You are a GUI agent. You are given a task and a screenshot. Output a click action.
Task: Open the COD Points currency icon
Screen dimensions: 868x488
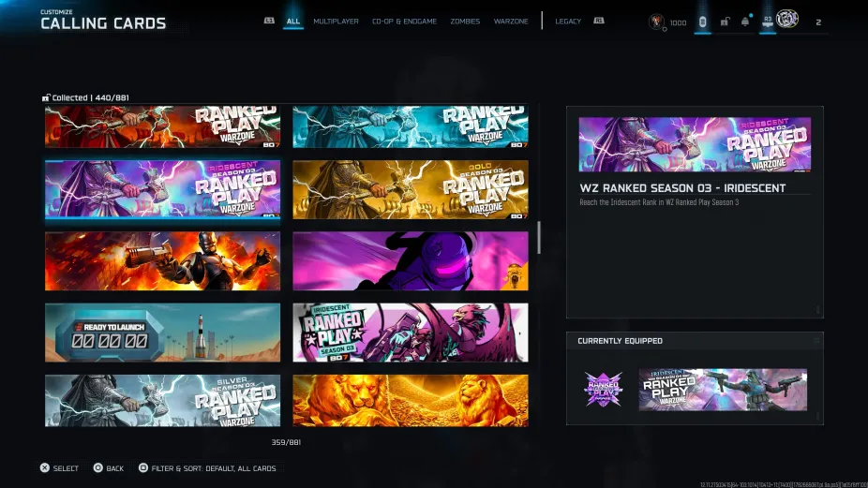(656, 22)
